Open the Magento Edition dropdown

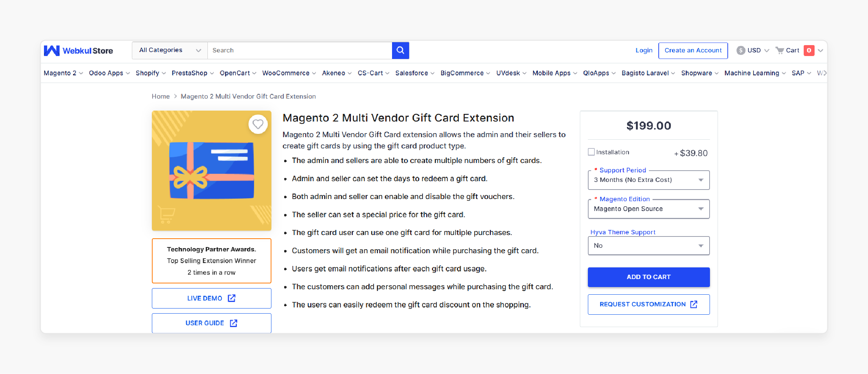[649, 209]
